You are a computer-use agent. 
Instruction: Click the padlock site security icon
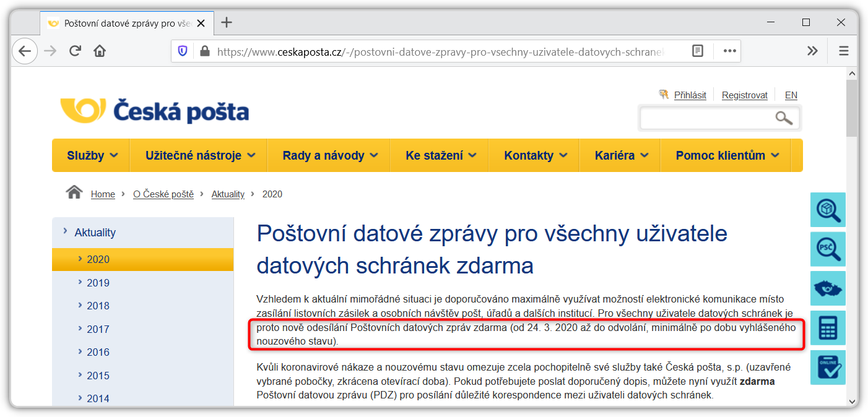tap(206, 51)
